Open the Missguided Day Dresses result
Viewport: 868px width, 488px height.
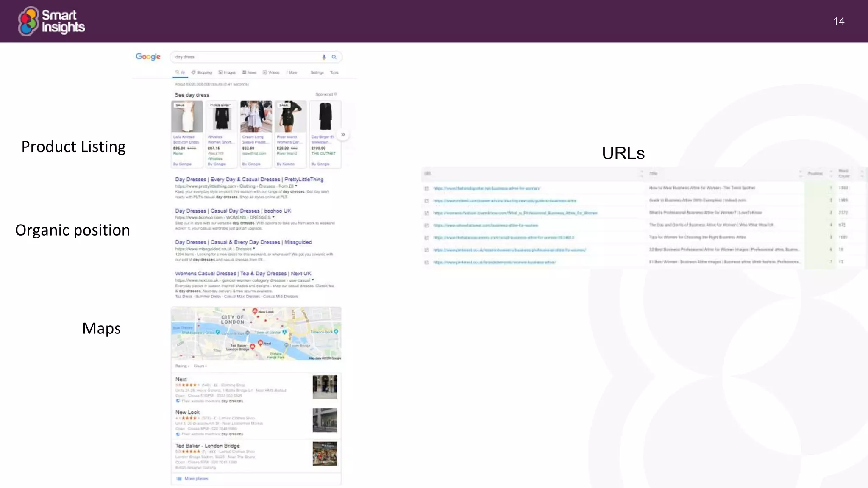tap(243, 242)
